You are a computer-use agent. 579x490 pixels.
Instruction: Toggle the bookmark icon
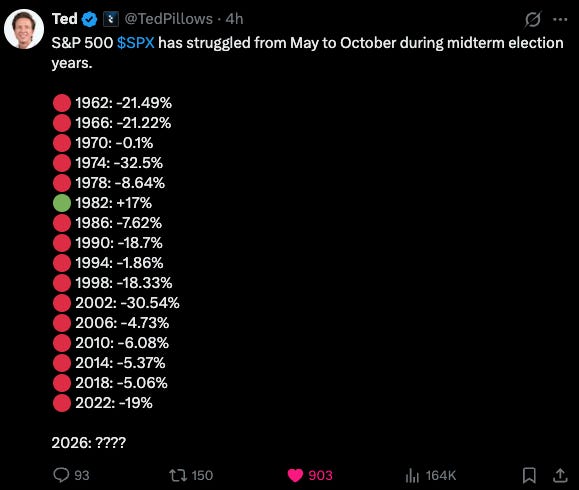tap(529, 475)
